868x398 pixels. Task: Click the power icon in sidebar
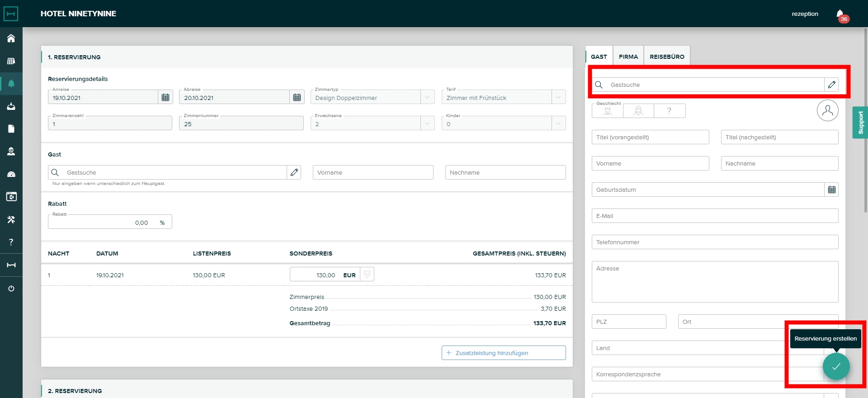click(x=11, y=288)
